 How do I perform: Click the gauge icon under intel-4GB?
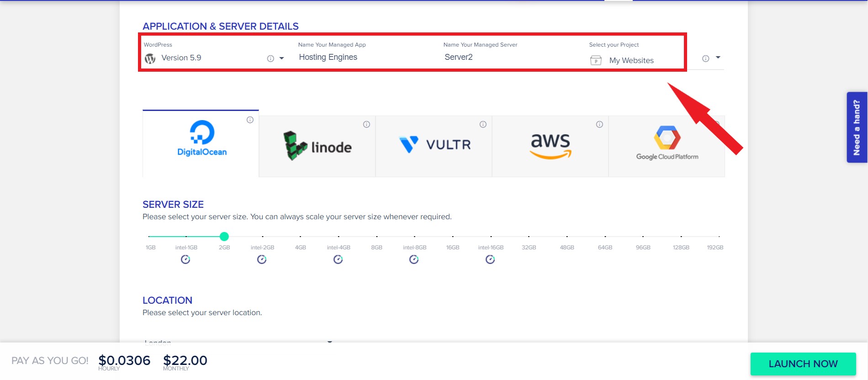[338, 259]
